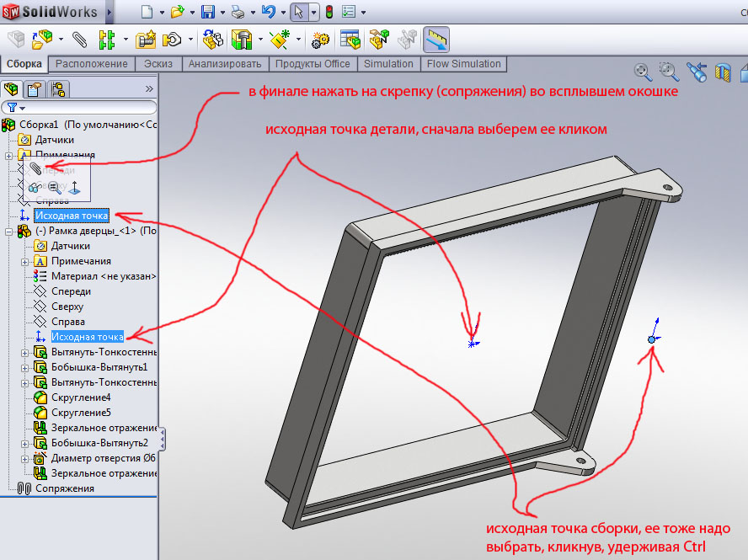The width and height of the screenshot is (748, 560).
Task: Select Исходная точка under Рамка дверцы
Action: point(87,337)
